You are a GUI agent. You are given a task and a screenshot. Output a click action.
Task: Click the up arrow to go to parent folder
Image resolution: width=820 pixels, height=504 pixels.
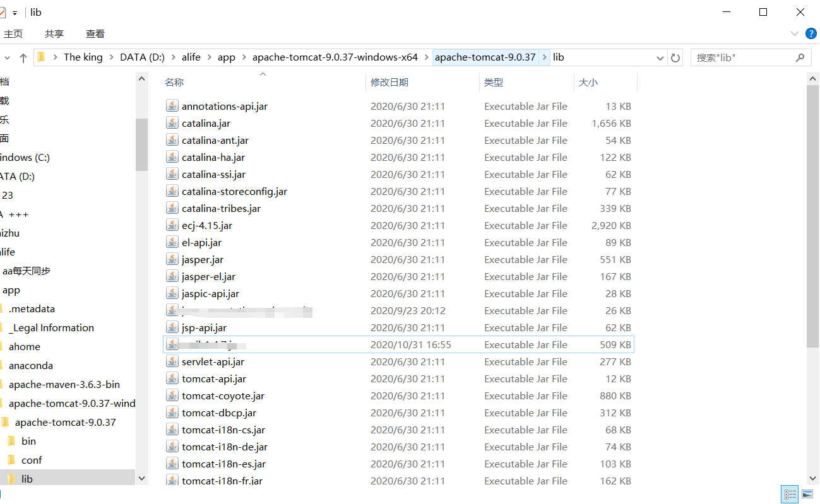coord(23,57)
